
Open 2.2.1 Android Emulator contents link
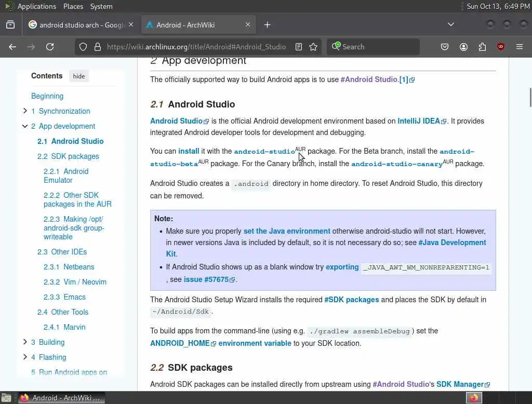(66, 176)
